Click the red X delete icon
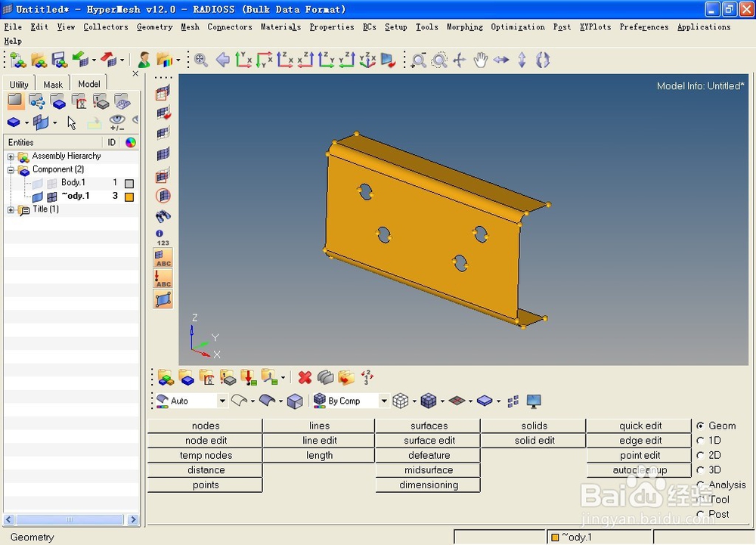This screenshot has width=756, height=545. pyautogui.click(x=305, y=377)
